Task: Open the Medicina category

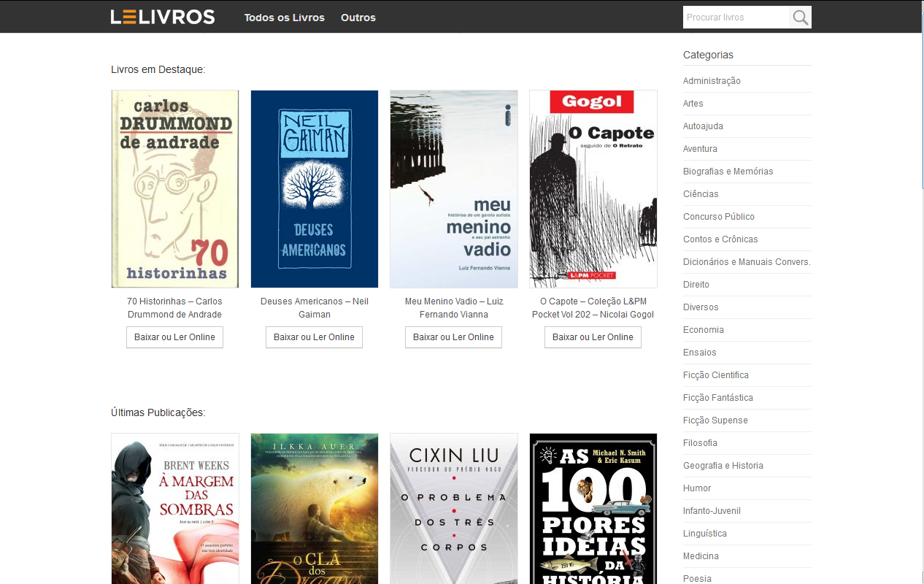Action: point(701,556)
